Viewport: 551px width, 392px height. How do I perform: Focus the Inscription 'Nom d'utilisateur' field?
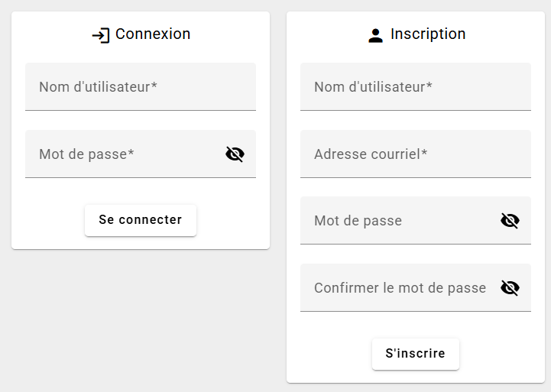pos(416,87)
